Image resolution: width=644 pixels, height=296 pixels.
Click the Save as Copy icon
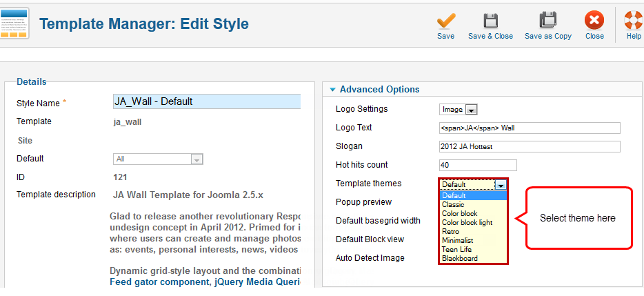(547, 21)
